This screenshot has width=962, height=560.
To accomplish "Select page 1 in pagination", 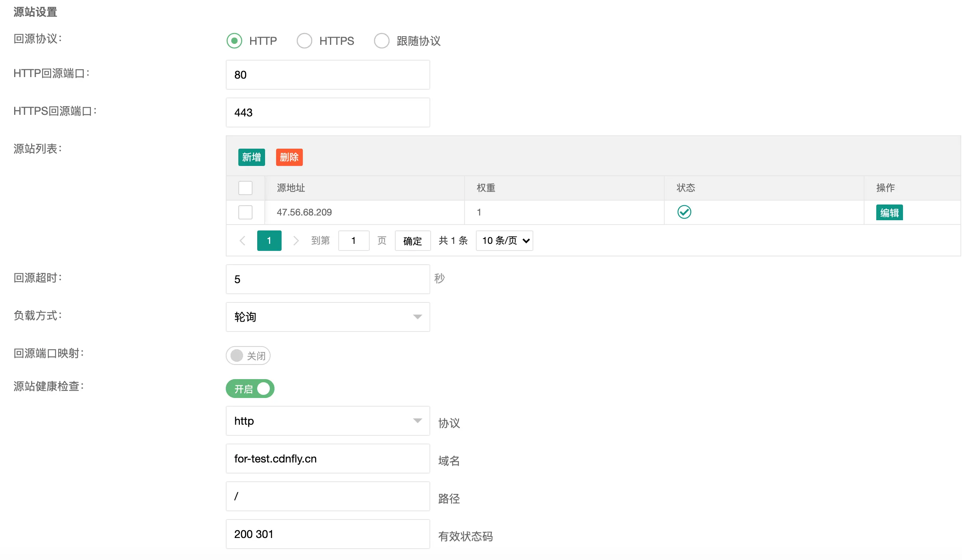I will coord(269,241).
